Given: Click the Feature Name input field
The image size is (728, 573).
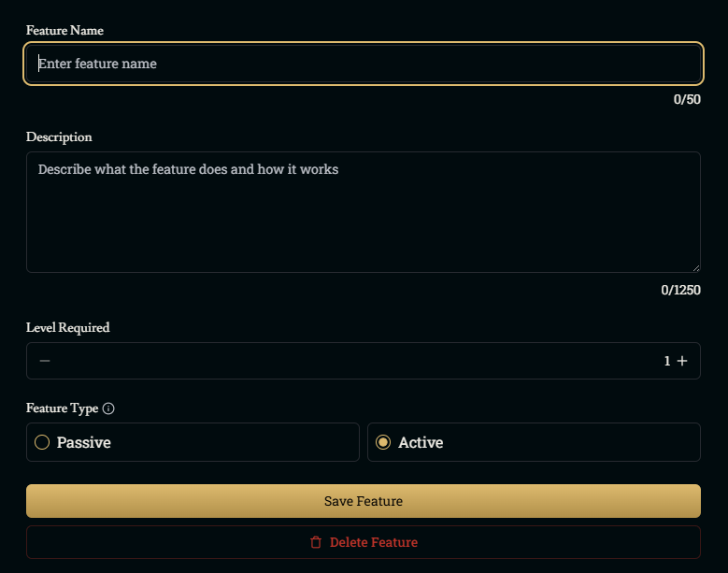Looking at the screenshot, I should click(363, 64).
